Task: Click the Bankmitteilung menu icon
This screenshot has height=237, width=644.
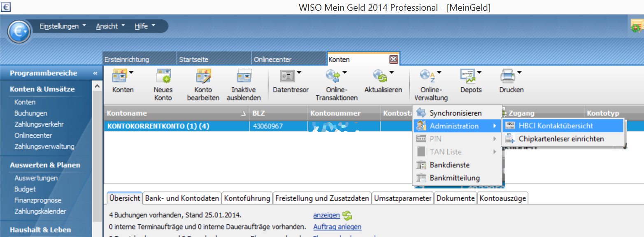Action: (421, 178)
